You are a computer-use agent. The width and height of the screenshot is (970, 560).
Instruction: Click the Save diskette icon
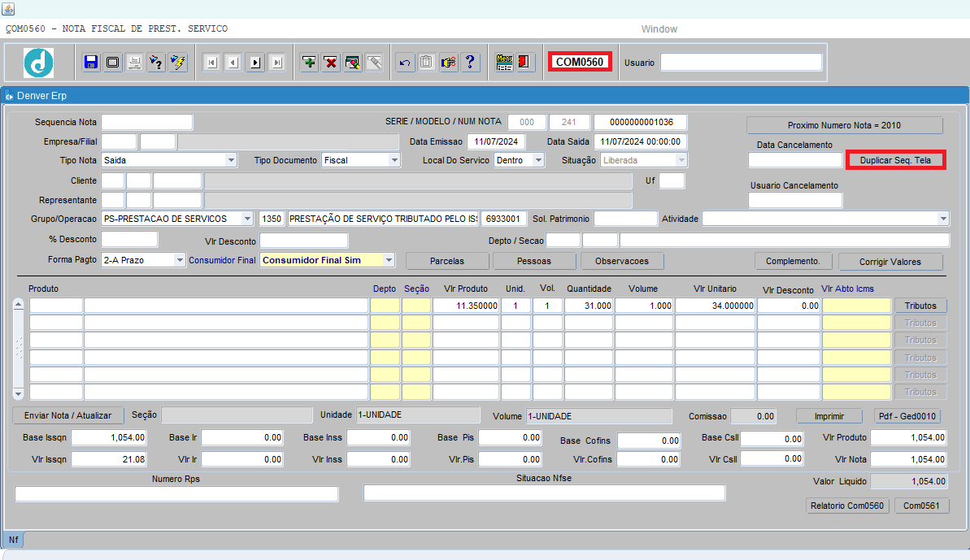pos(91,63)
